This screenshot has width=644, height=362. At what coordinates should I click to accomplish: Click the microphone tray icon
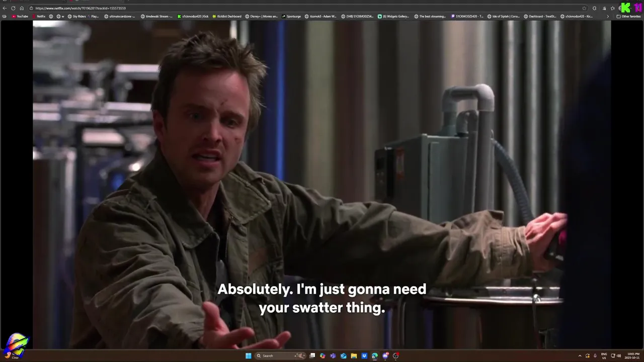(x=595, y=356)
